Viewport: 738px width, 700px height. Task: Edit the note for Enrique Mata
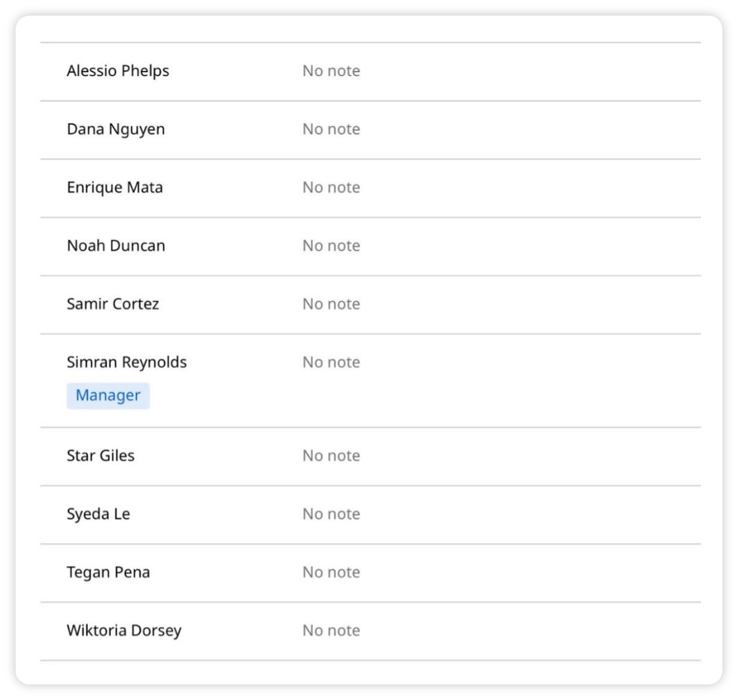pyautogui.click(x=331, y=188)
